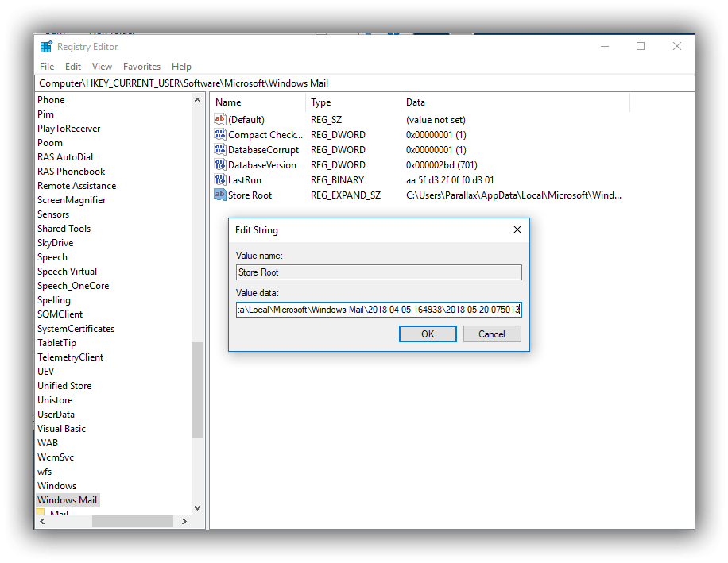This screenshot has height=563, width=728.
Task: Select the Store Root string icon
Action: [219, 195]
